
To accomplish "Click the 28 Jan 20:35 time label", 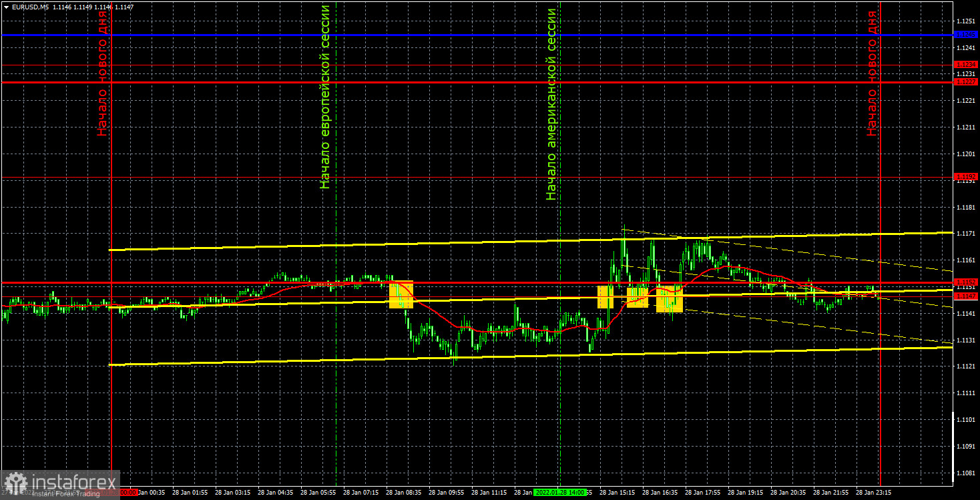I will tap(787, 492).
